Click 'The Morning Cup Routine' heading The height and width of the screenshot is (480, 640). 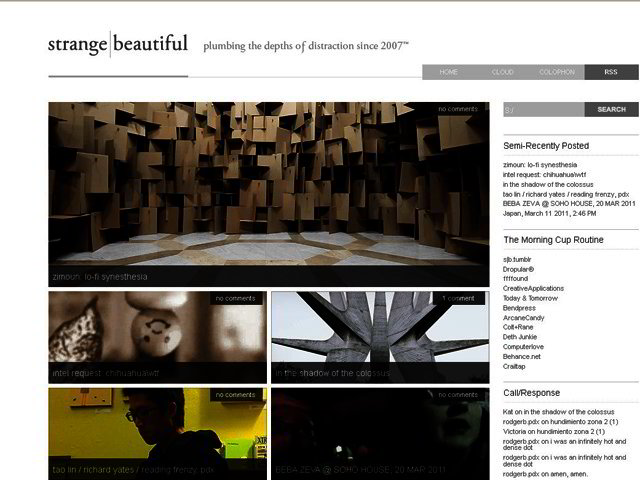pos(553,240)
